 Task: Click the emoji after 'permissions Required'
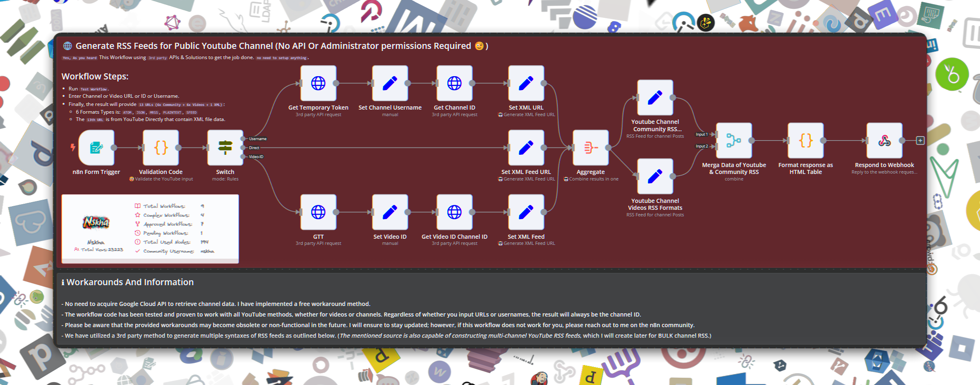479,46
